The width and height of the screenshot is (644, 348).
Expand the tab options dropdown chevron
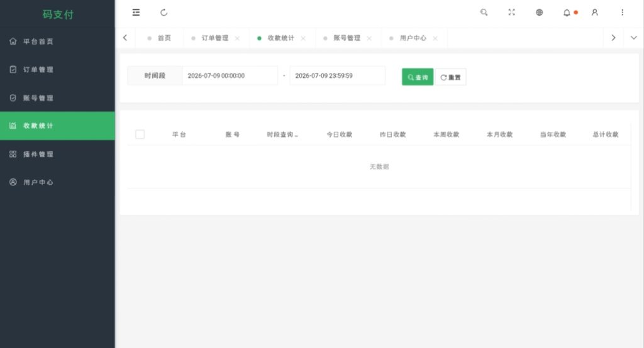pos(634,38)
